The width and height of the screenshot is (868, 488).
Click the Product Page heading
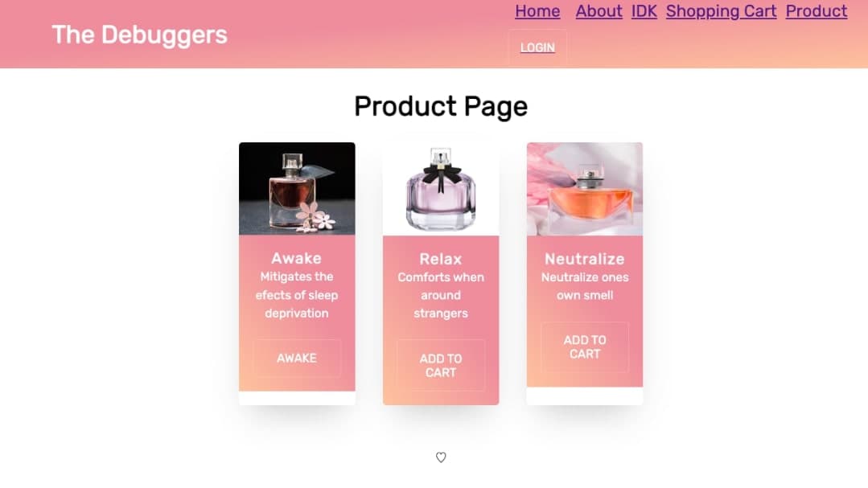[441, 106]
